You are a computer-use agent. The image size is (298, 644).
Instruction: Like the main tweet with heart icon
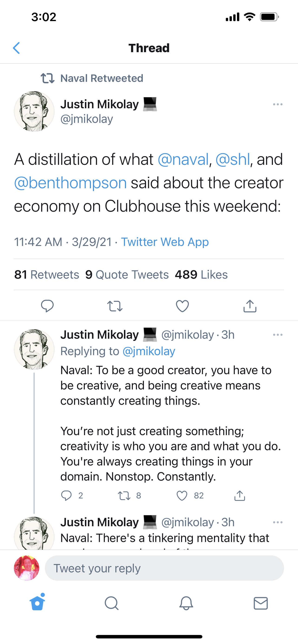[x=182, y=306]
